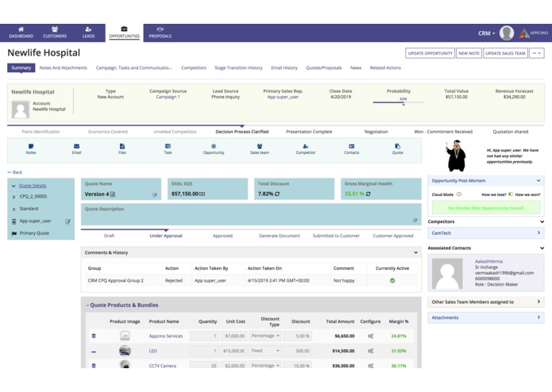Edit the Quote Name Version 4
The image size is (552, 392).
pyautogui.click(x=155, y=194)
